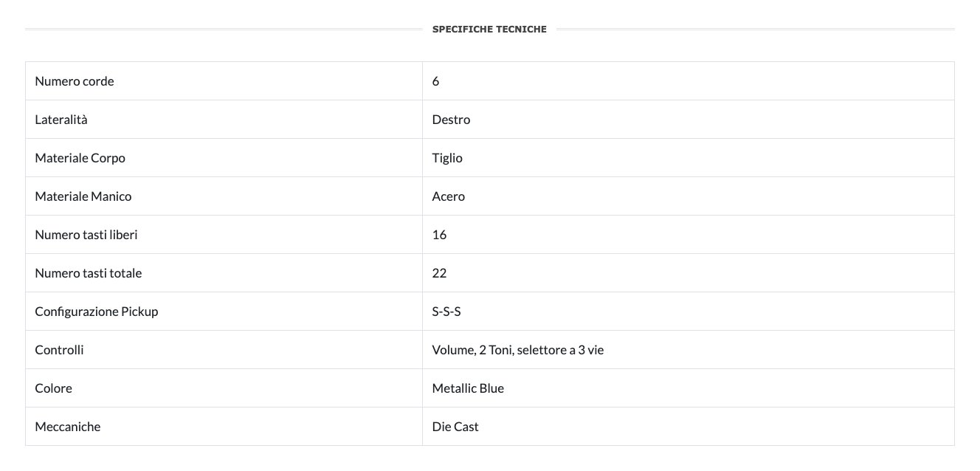The image size is (980, 471).
Task: Select the "Die Cast" value cell
Action: 455,427
